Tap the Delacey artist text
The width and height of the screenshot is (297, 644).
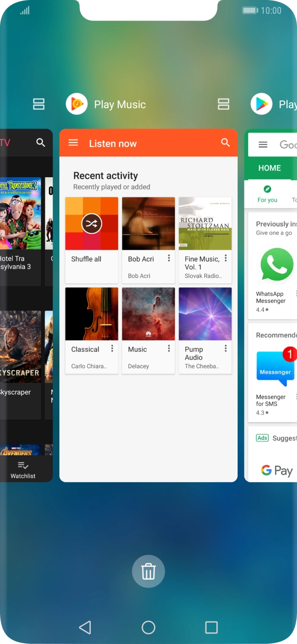click(139, 366)
